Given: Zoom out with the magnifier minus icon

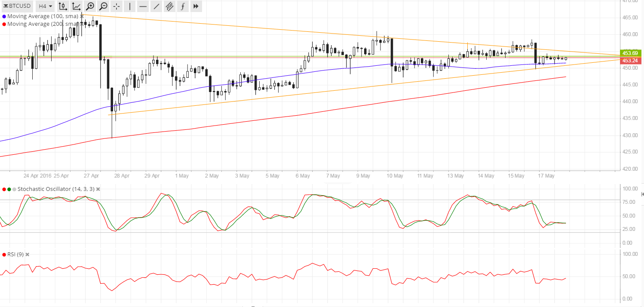Looking at the screenshot, I should coord(103,6).
